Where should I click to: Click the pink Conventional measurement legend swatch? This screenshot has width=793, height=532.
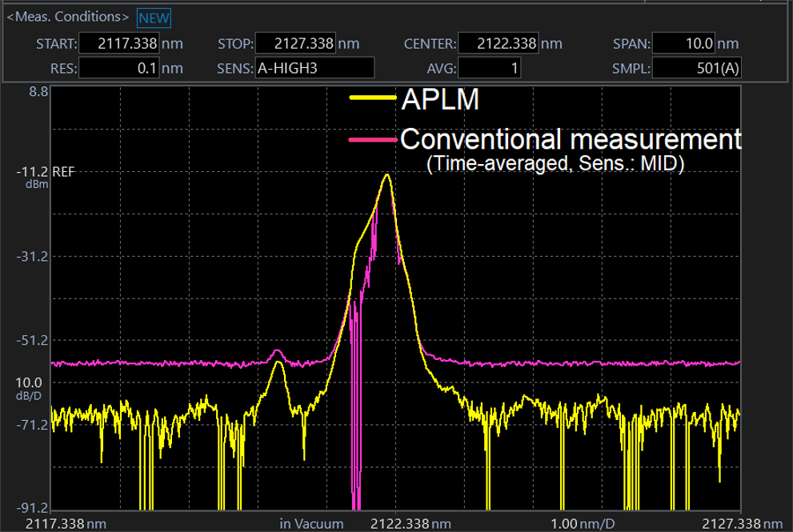(x=373, y=139)
